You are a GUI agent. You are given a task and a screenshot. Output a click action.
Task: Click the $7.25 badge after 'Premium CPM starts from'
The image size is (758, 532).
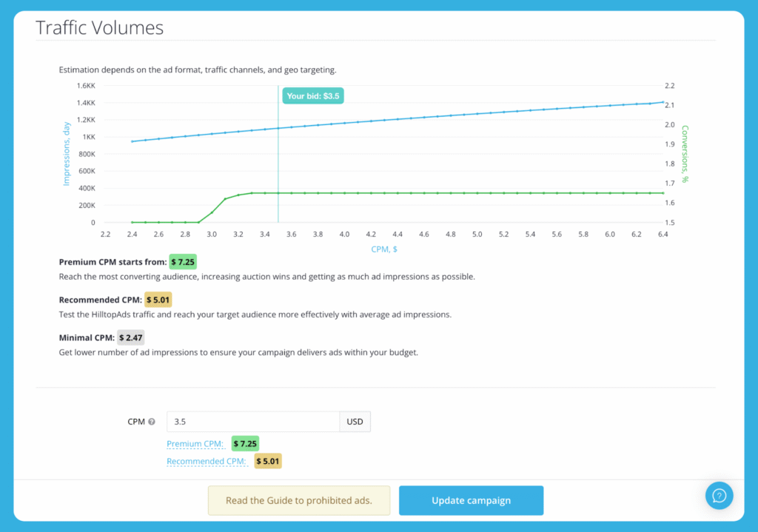pyautogui.click(x=183, y=262)
